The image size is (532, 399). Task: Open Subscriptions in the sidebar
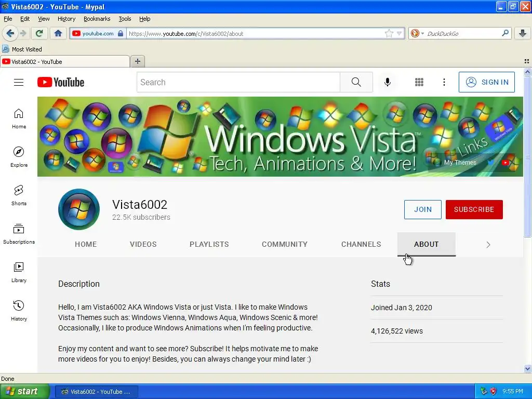pyautogui.click(x=19, y=234)
